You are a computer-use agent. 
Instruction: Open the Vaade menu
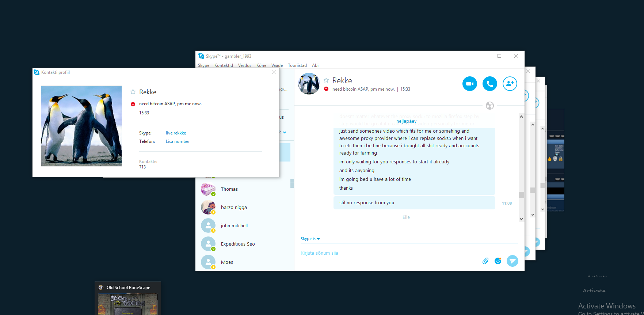pyautogui.click(x=277, y=65)
